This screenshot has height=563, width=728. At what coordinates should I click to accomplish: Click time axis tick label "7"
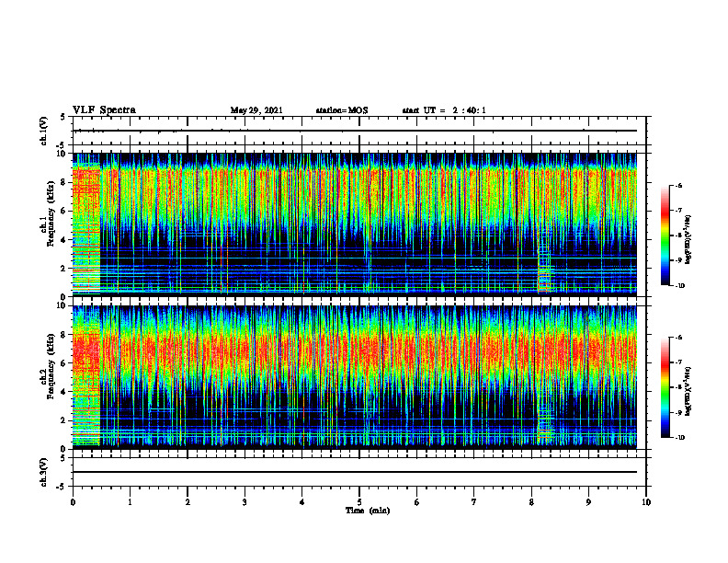coord(474,501)
